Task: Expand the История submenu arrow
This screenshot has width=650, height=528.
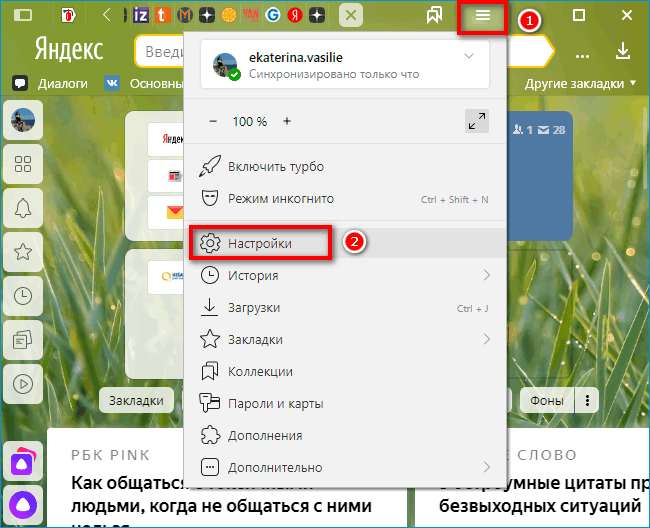Action: (x=487, y=275)
